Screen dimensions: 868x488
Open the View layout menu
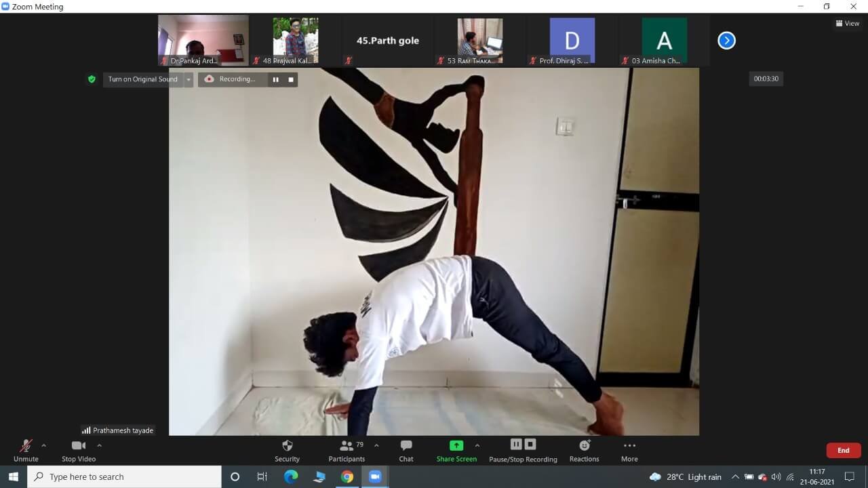tap(848, 23)
